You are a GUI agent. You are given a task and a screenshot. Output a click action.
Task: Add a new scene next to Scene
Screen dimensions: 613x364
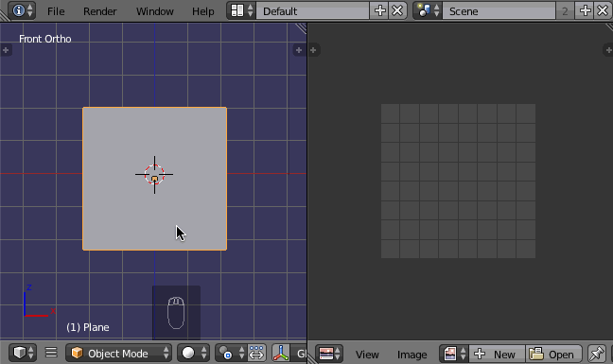pyautogui.click(x=585, y=10)
